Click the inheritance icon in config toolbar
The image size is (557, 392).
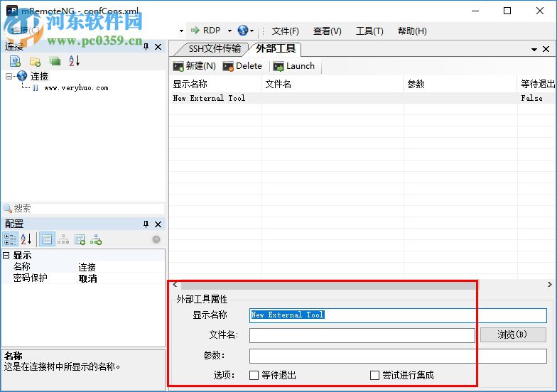63,239
